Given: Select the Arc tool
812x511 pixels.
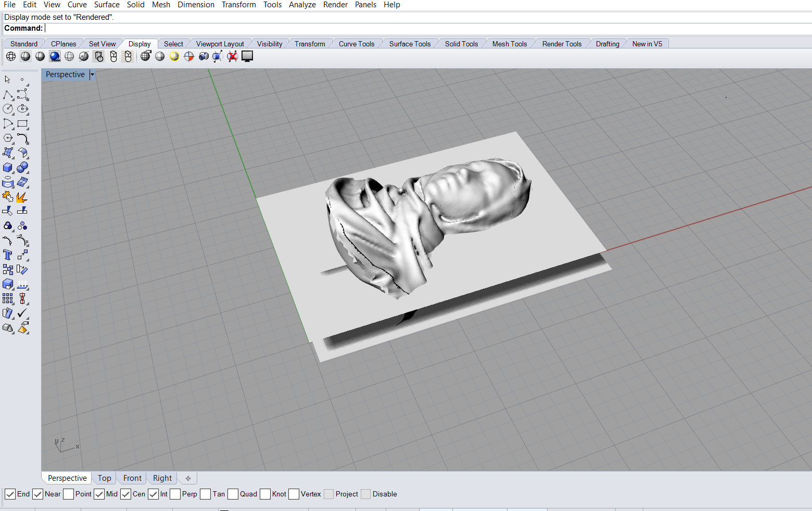Looking at the screenshot, I should (8, 123).
